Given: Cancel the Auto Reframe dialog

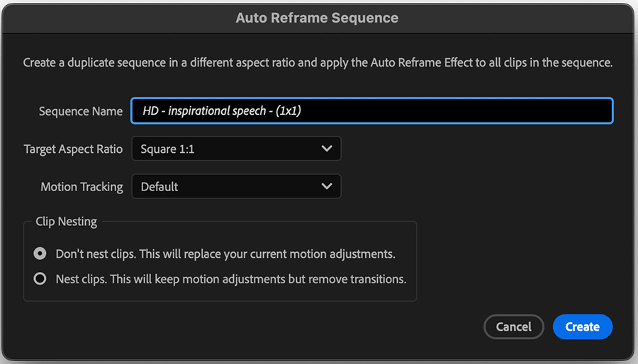Looking at the screenshot, I should coord(513,326).
